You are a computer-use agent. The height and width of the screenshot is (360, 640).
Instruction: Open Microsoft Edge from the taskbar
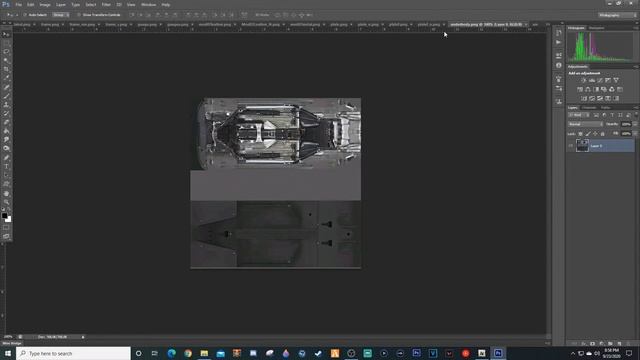(x=171, y=353)
